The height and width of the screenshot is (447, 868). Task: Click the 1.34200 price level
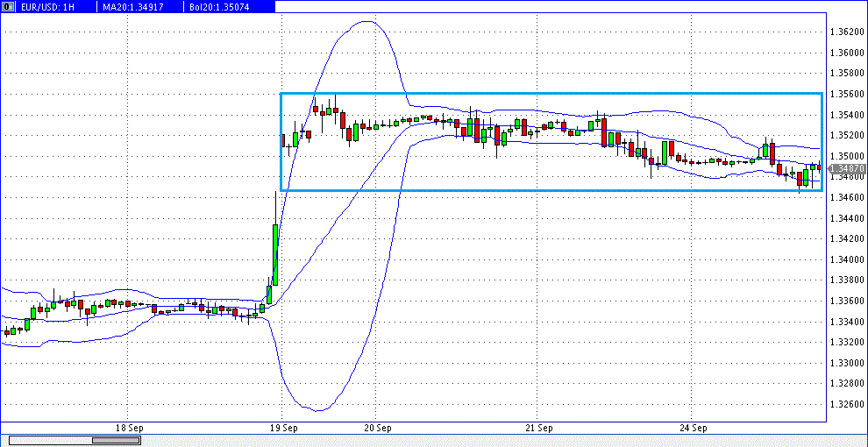pos(847,239)
